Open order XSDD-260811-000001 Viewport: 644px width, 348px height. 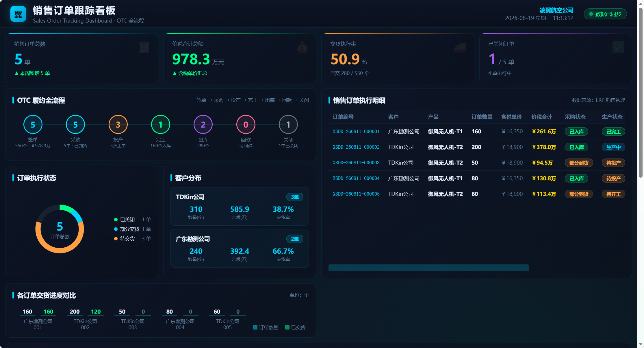click(356, 132)
